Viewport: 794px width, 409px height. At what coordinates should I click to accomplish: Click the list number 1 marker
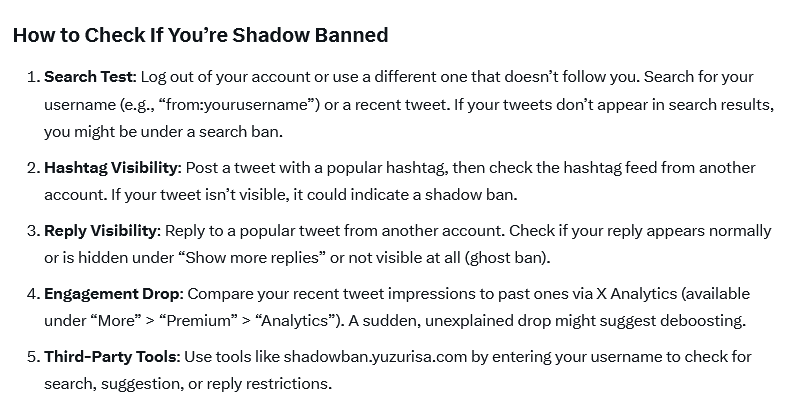click(33, 77)
